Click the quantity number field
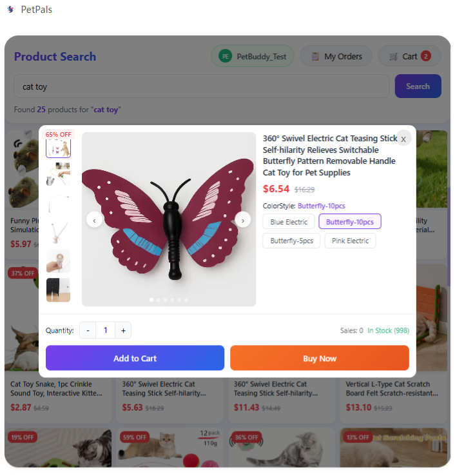This screenshot has height=476, width=455. click(x=105, y=330)
